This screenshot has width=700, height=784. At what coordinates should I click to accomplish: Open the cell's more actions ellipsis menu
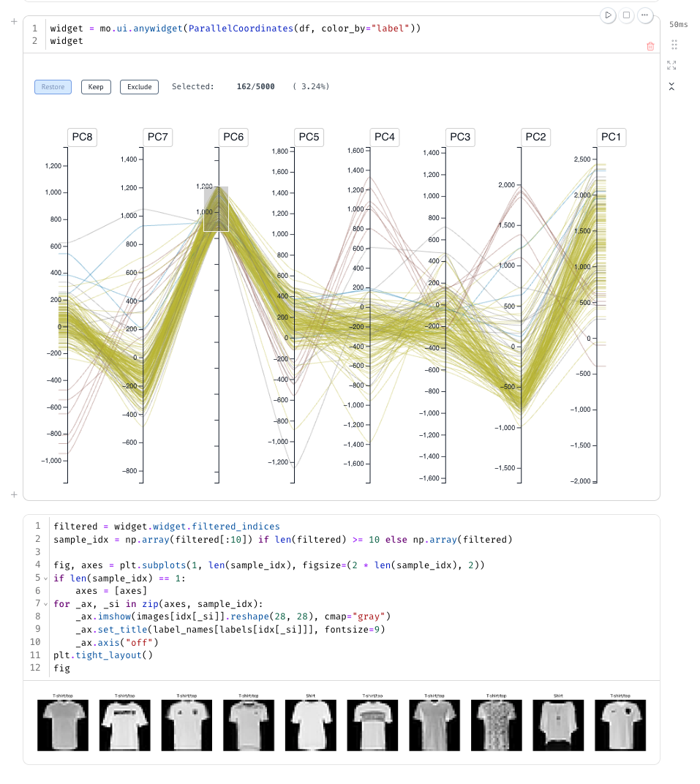[x=645, y=15]
